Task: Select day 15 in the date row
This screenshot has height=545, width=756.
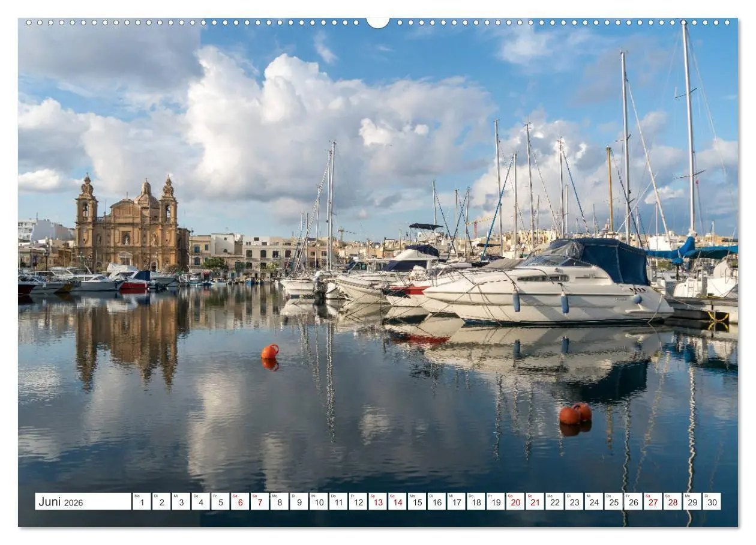Action: 417,502
